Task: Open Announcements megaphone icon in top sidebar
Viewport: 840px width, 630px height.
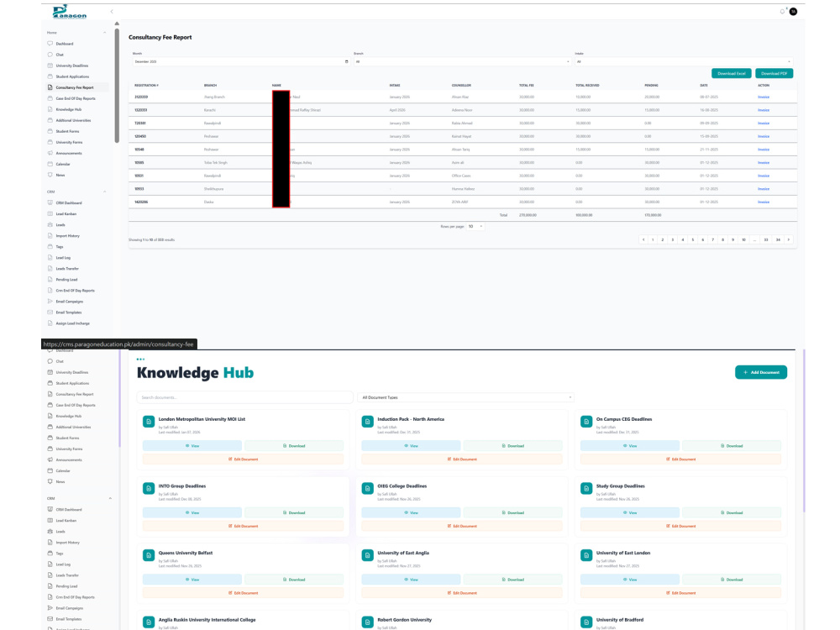Action: 50,153
